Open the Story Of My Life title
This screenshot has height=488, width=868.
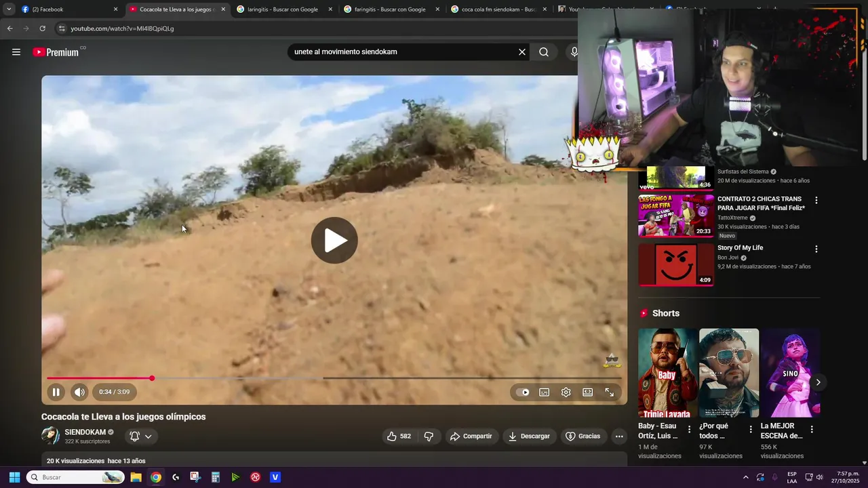pyautogui.click(x=741, y=248)
